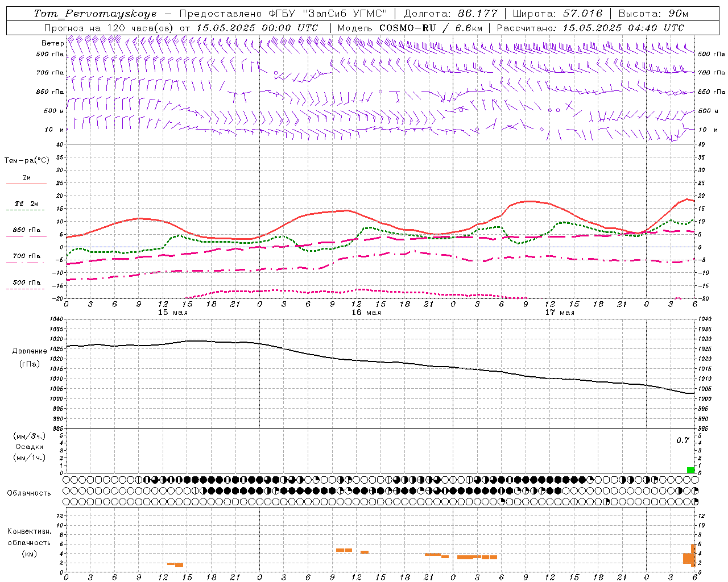The height and width of the screenshot is (582, 728).
Task: Click the Td 2м legend entry
Action: tap(26, 203)
